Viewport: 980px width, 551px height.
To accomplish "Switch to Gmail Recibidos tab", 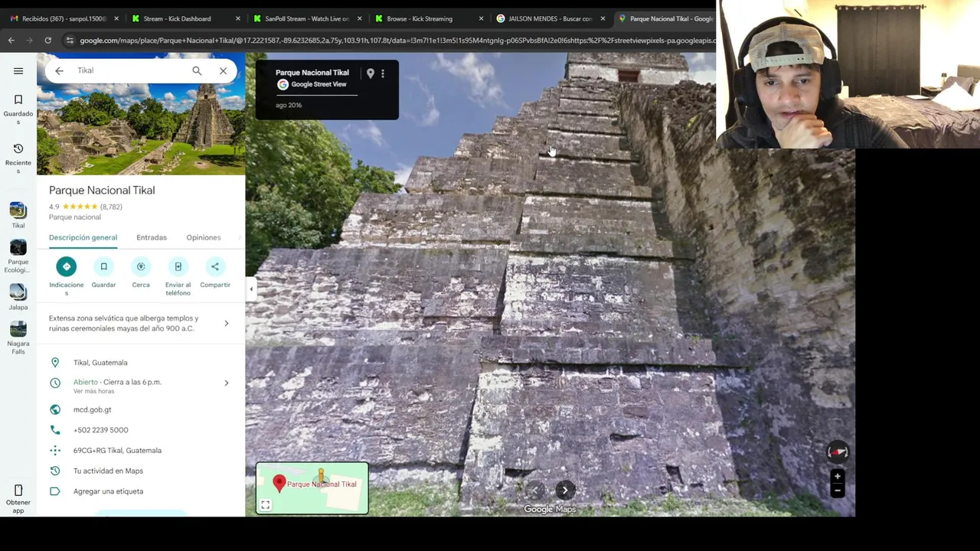I will (x=64, y=18).
